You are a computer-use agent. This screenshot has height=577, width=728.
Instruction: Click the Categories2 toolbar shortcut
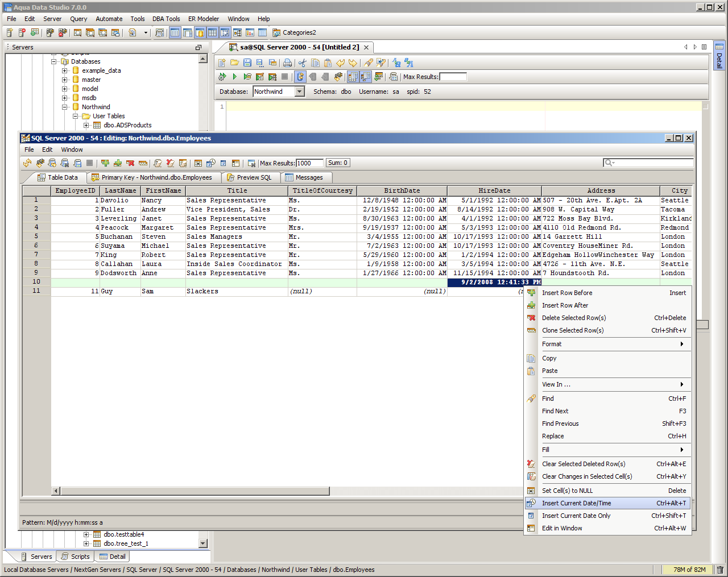[x=294, y=32]
